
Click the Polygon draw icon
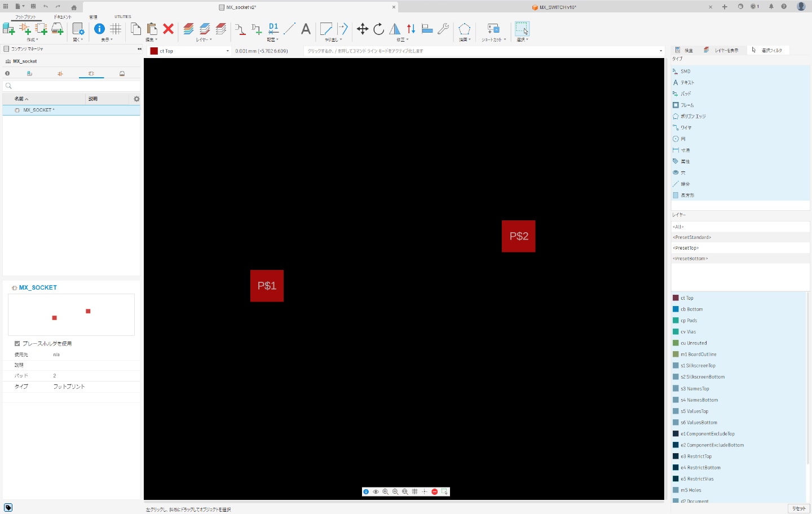tap(464, 29)
